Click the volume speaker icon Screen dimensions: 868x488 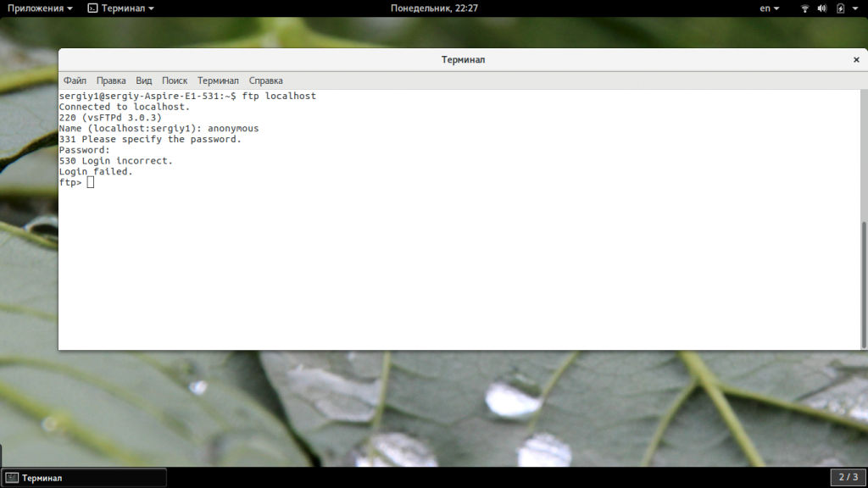click(822, 8)
